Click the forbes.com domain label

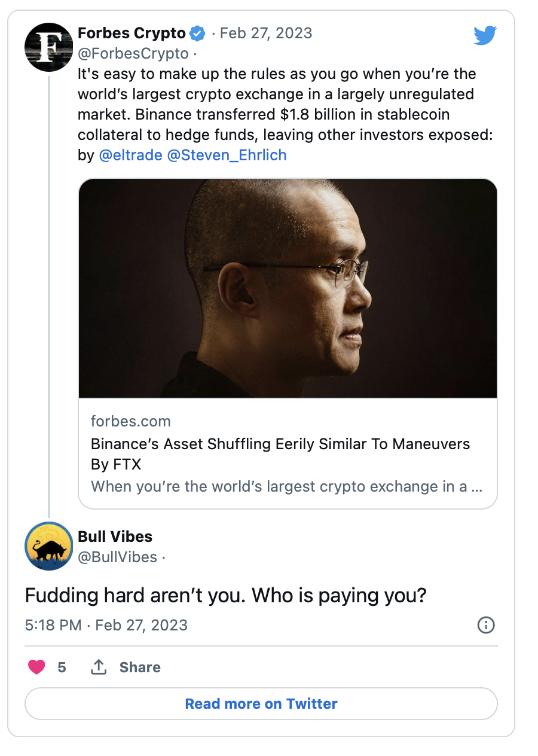(x=130, y=421)
